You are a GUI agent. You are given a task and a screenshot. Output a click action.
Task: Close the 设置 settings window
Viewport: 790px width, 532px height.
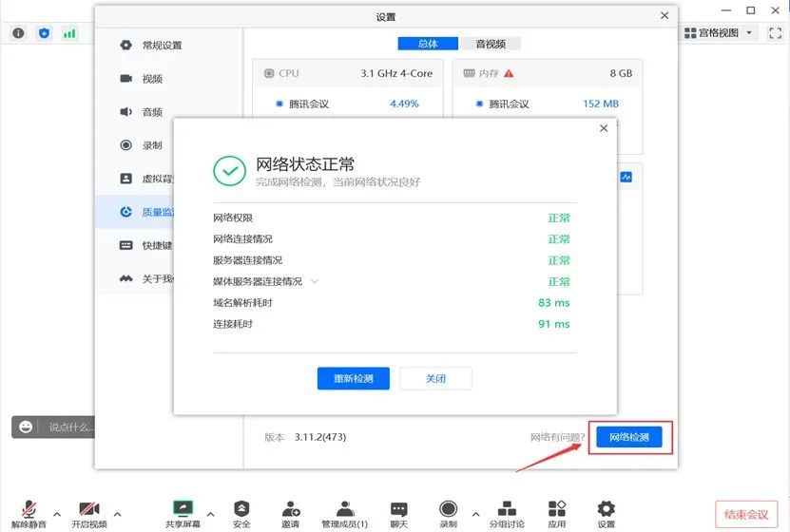pyautogui.click(x=665, y=15)
